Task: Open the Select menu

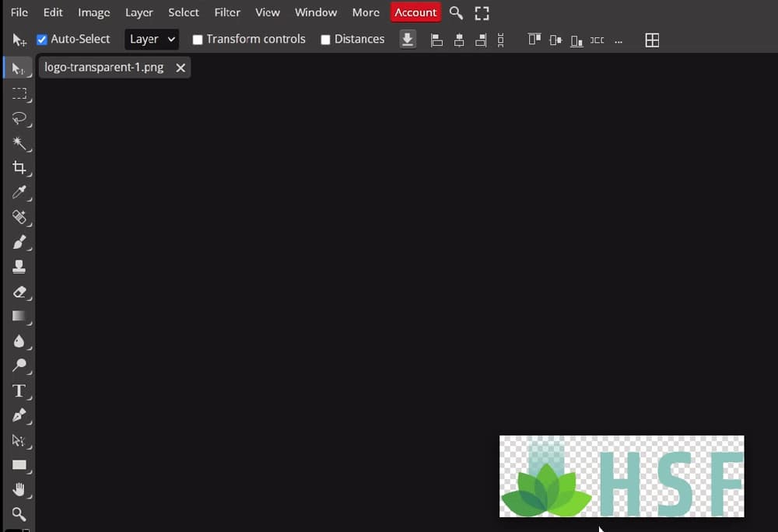Action: pyautogui.click(x=184, y=12)
